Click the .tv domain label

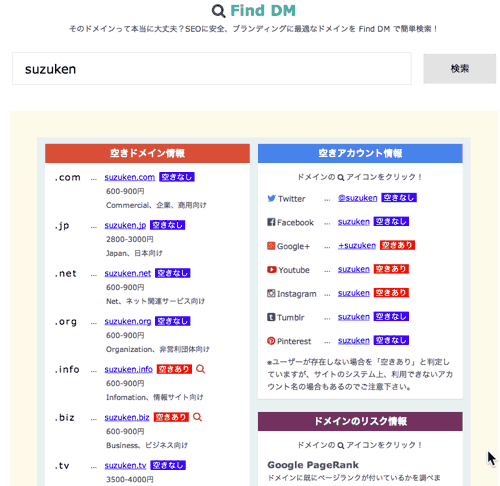click(x=62, y=465)
